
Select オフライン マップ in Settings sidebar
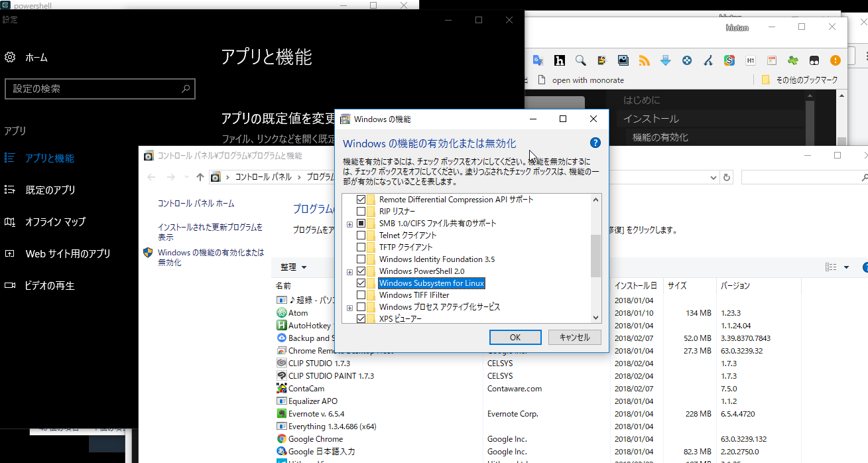tap(55, 222)
